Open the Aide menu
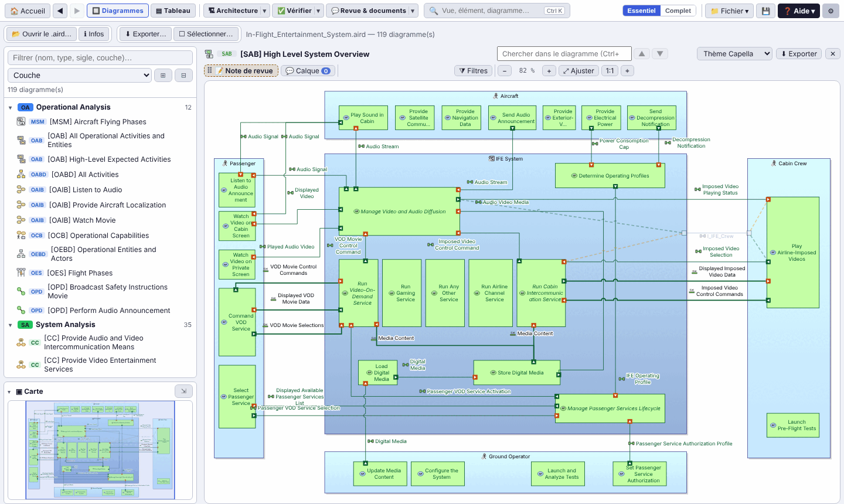This screenshot has height=504, width=844. (x=799, y=11)
